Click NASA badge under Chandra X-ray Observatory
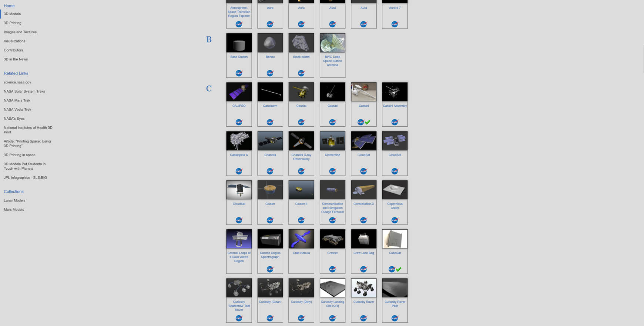 click(x=301, y=171)
